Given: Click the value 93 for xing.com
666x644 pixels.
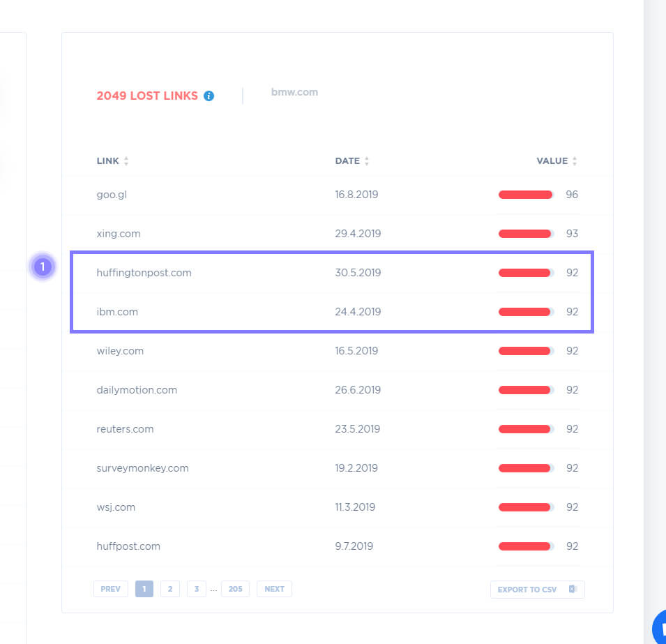Looking at the screenshot, I should point(572,234).
